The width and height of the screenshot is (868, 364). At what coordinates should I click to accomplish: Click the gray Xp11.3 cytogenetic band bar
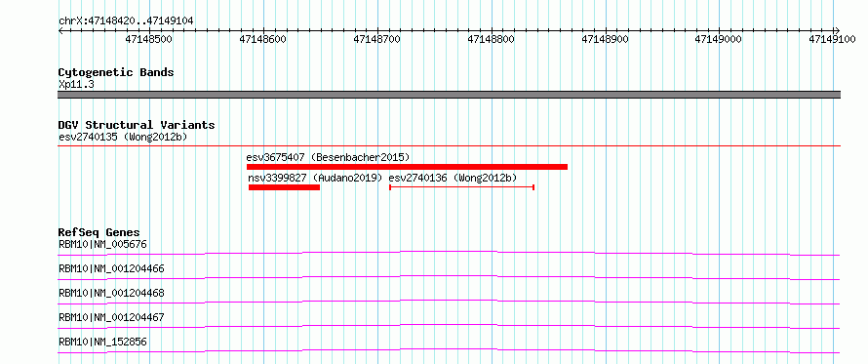pyautogui.click(x=449, y=95)
